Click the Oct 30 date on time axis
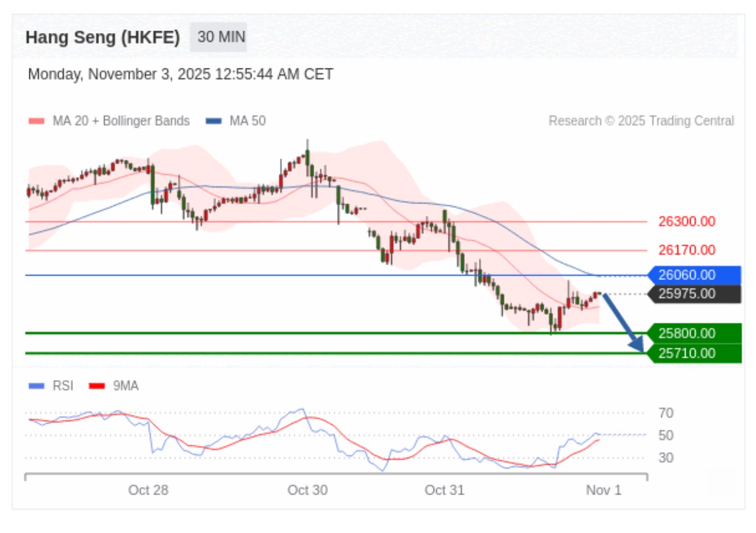This screenshot has height=533, width=756. pos(307,490)
